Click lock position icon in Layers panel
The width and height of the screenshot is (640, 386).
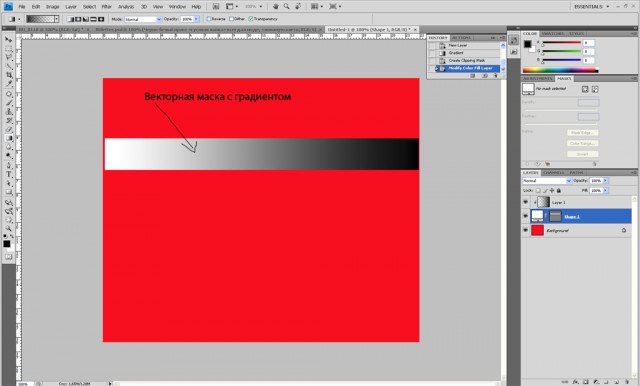coord(552,191)
